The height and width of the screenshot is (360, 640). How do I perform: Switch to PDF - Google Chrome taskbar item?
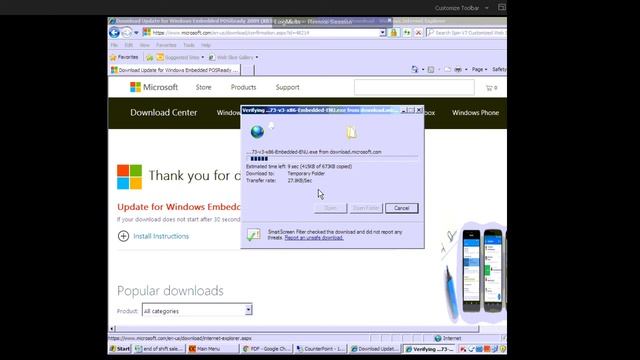(267, 349)
